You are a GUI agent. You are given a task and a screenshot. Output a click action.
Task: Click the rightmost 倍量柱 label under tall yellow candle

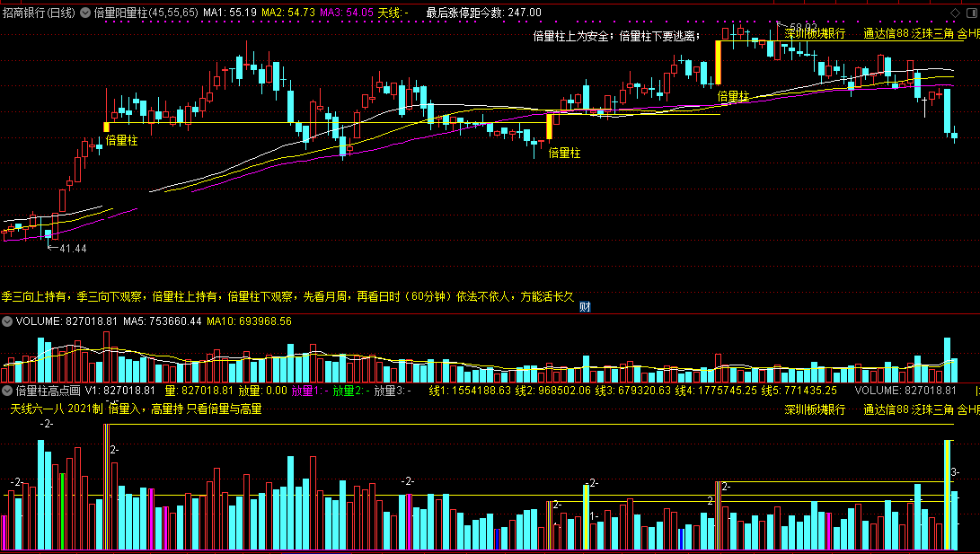[x=733, y=96]
